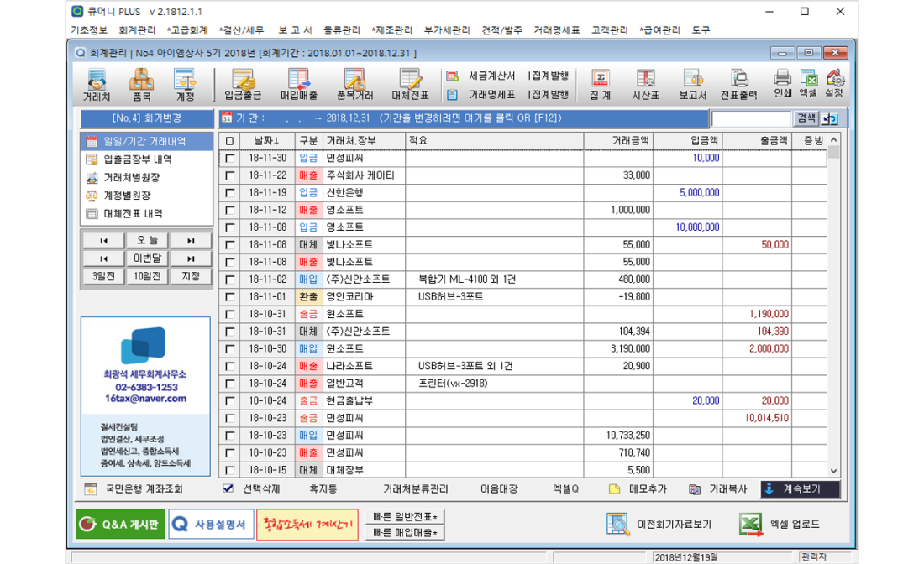924x564 pixels.
Task: Open the 보고서 toolbar icon
Action: coord(692,85)
